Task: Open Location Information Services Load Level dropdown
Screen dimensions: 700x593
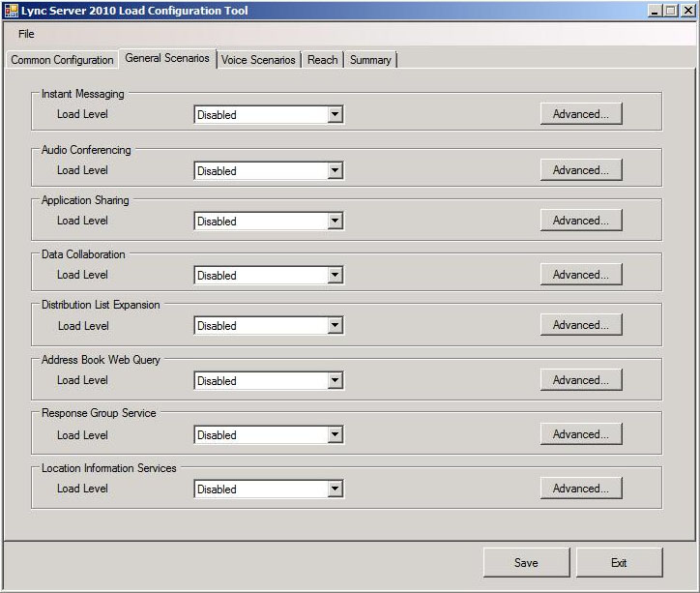Action: (269, 489)
